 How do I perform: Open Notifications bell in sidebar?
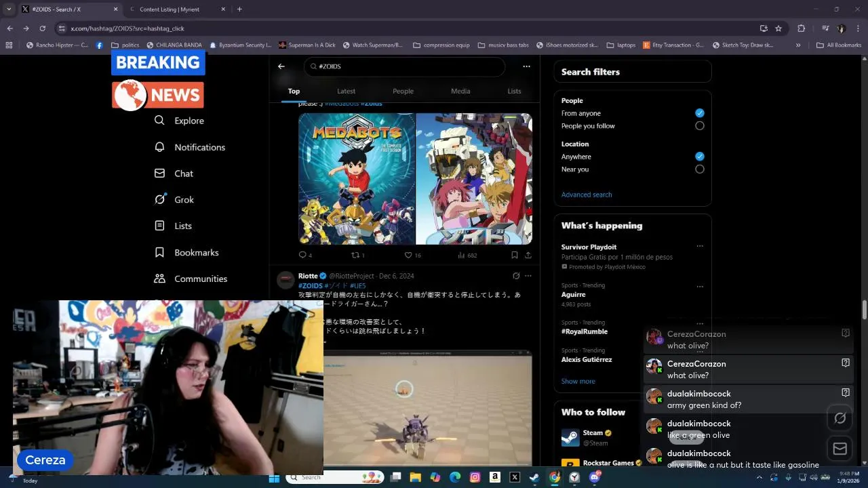click(190, 147)
